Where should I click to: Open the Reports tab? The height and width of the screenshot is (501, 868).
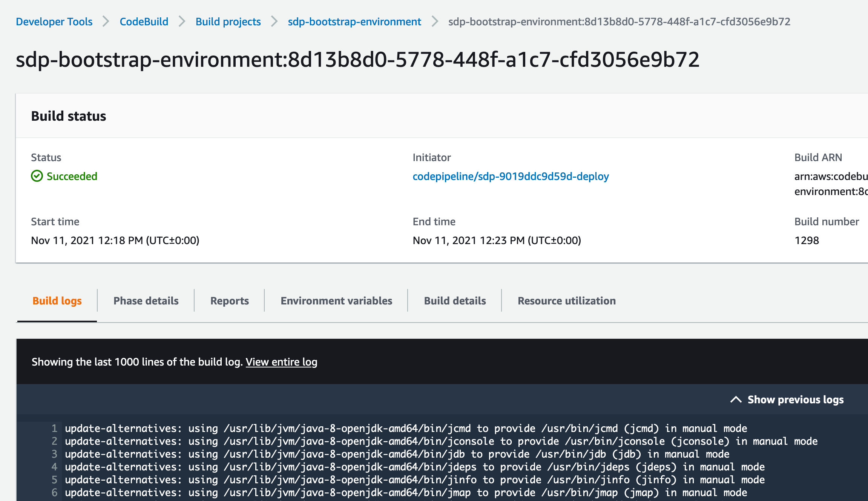coord(229,301)
